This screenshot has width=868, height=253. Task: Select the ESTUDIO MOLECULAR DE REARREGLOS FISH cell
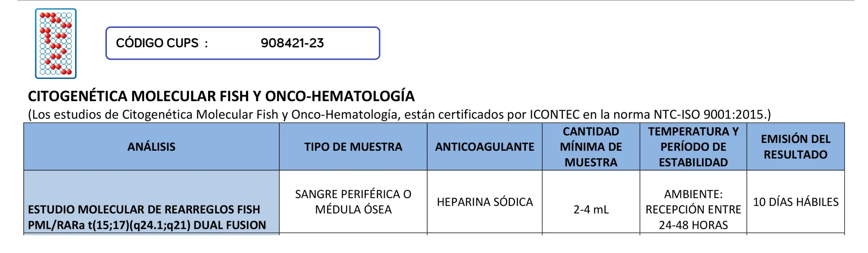tap(144, 210)
